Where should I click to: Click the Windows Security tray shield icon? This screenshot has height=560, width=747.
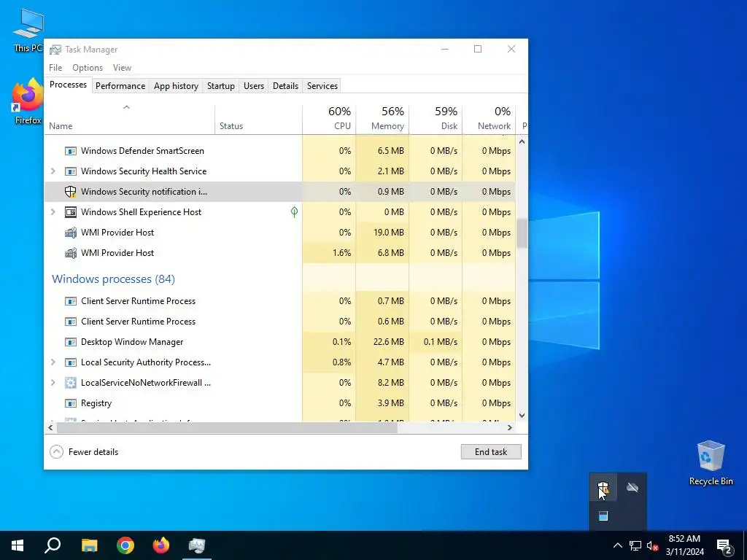[603, 488]
